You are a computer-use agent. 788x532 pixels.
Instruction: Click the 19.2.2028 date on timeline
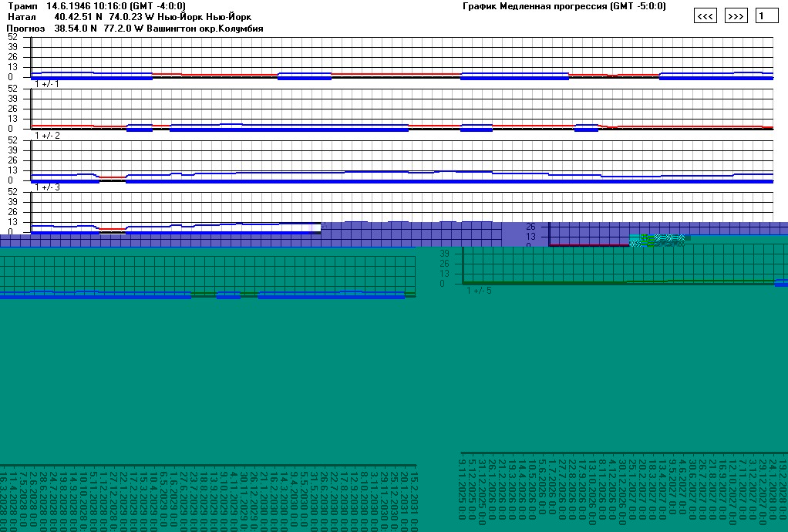point(783,486)
